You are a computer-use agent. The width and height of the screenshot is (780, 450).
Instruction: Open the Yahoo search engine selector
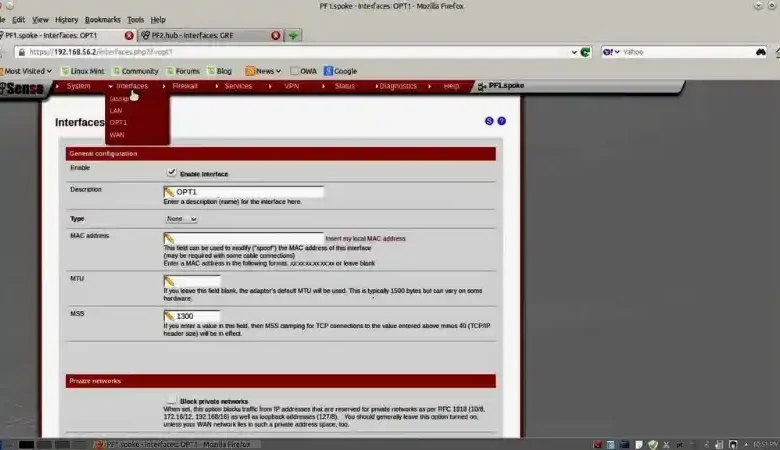tap(611, 52)
